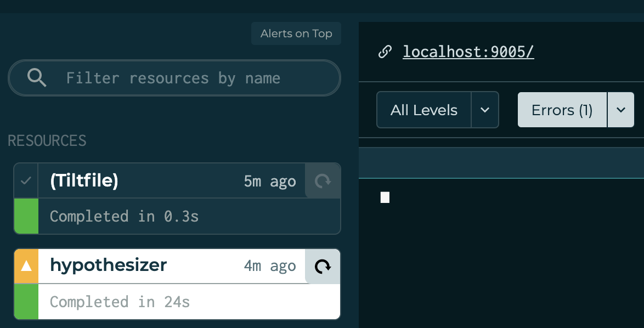
Task: Click the Tiltfile green build status bar
Action: (26, 216)
